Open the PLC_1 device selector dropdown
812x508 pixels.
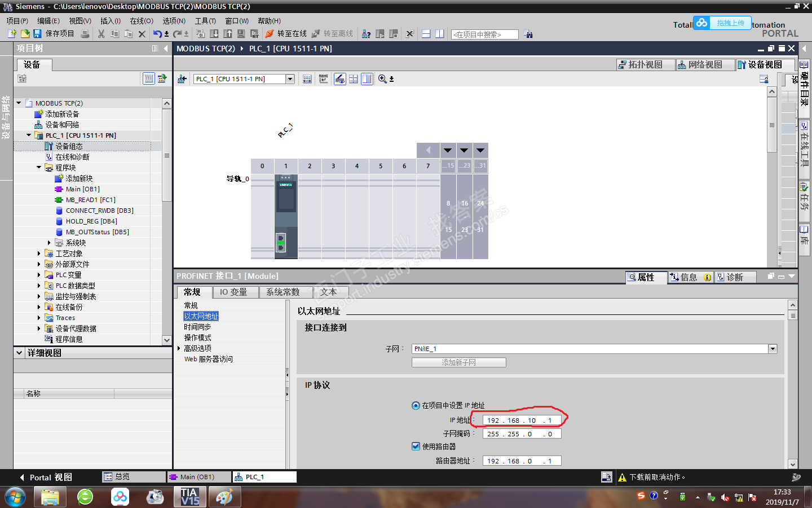[290, 79]
